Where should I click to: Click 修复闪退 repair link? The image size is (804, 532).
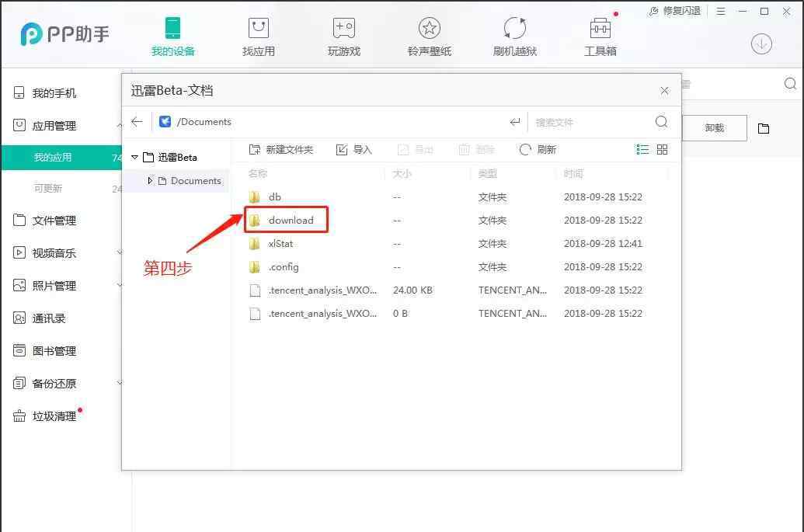[x=675, y=11]
